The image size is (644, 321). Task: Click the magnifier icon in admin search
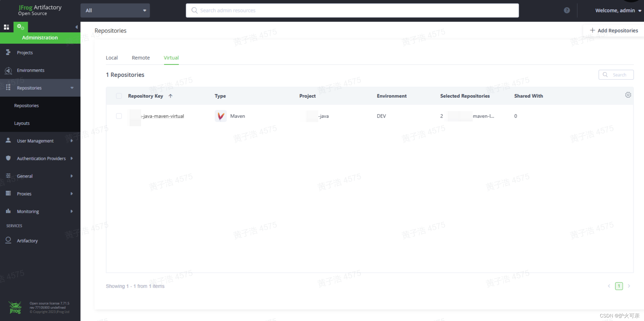pyautogui.click(x=194, y=10)
